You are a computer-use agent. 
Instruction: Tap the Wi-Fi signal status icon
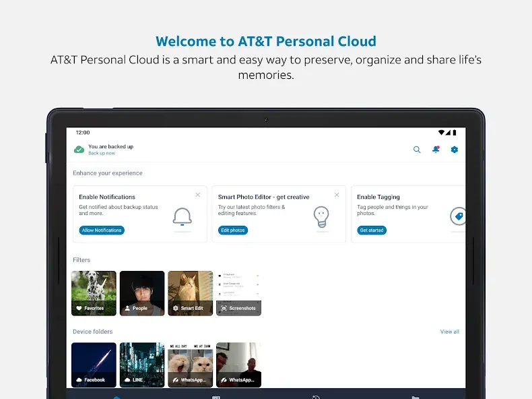pos(441,132)
